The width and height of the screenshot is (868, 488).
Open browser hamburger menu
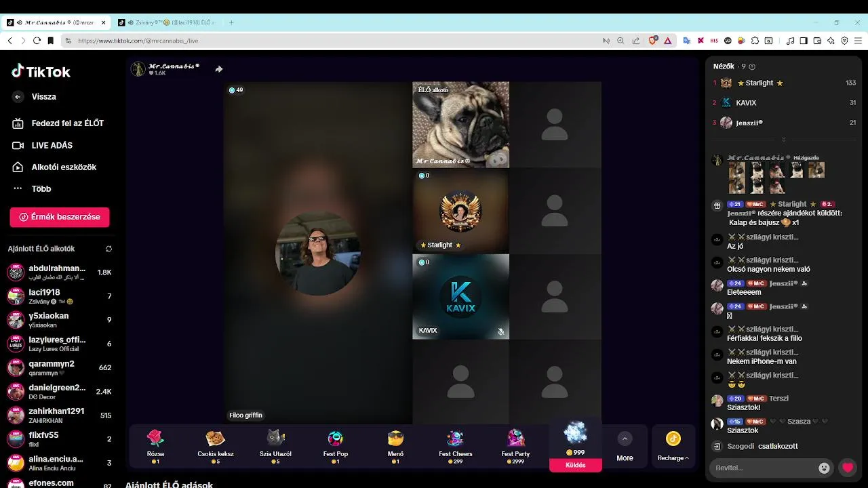pos(858,41)
